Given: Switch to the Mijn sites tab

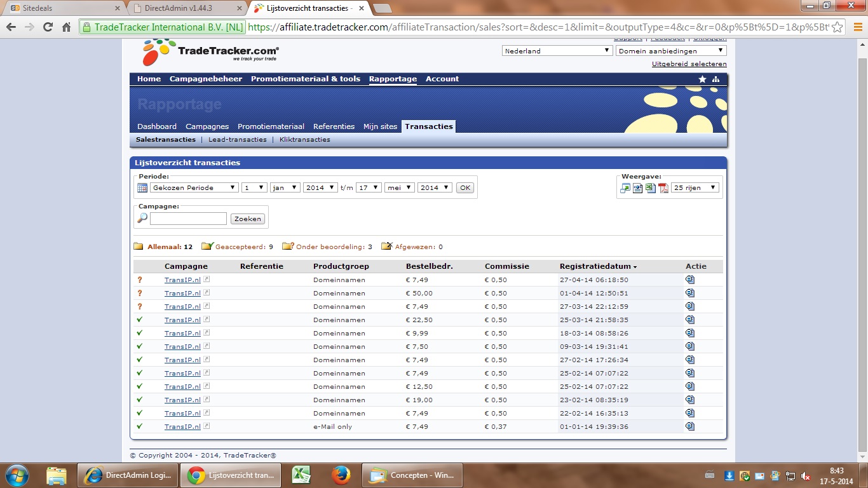Looking at the screenshot, I should (380, 126).
